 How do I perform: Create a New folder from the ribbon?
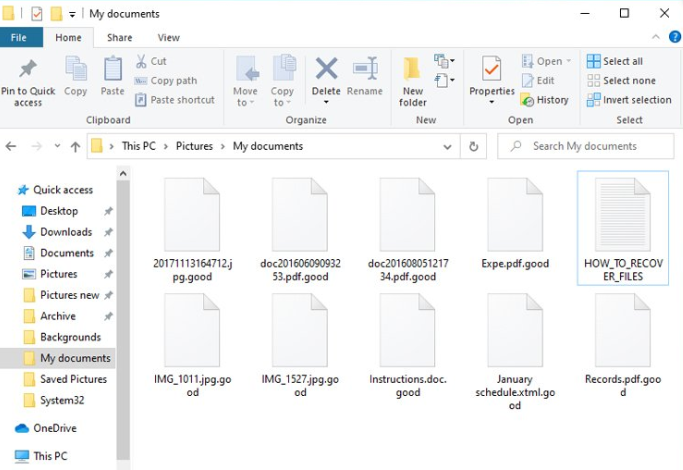(x=413, y=80)
